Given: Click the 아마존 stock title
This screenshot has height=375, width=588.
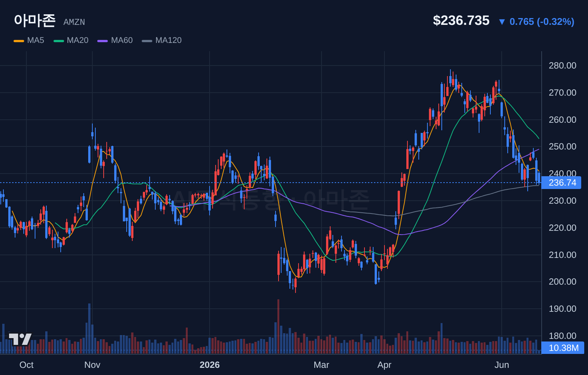Looking at the screenshot, I should (35, 20).
